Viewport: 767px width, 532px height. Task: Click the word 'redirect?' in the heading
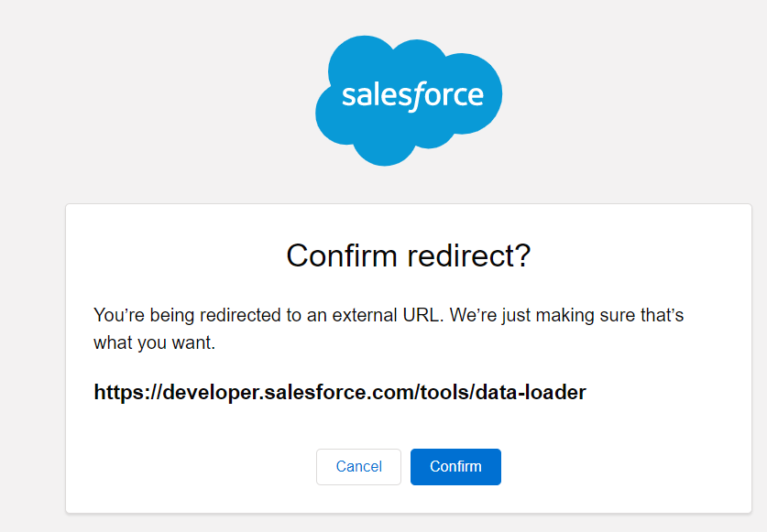470,255
